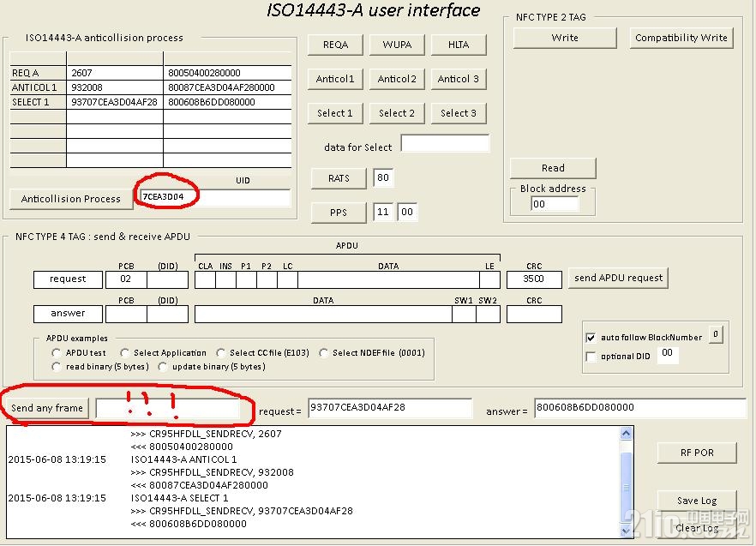Click the request CRC field 3500

(x=534, y=279)
